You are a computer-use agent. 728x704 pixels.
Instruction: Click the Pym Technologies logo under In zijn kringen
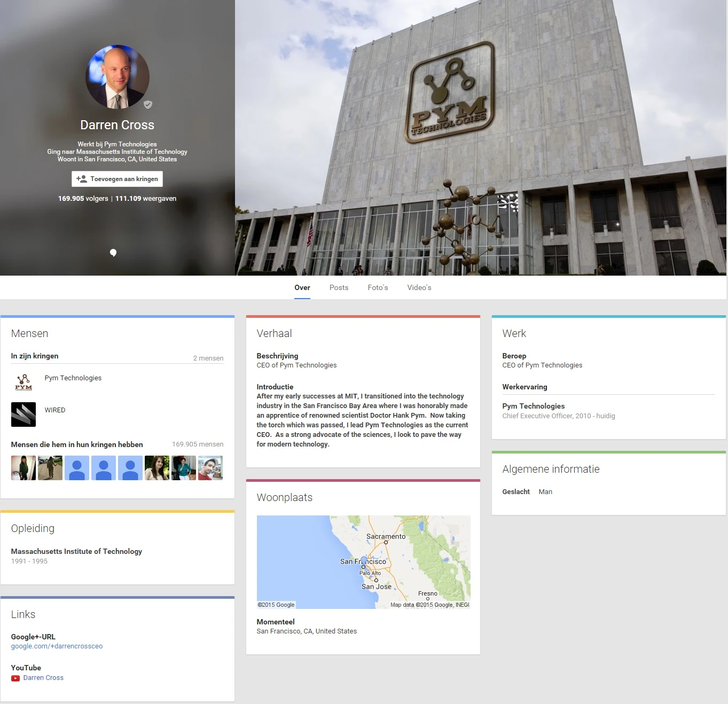pos(24,382)
